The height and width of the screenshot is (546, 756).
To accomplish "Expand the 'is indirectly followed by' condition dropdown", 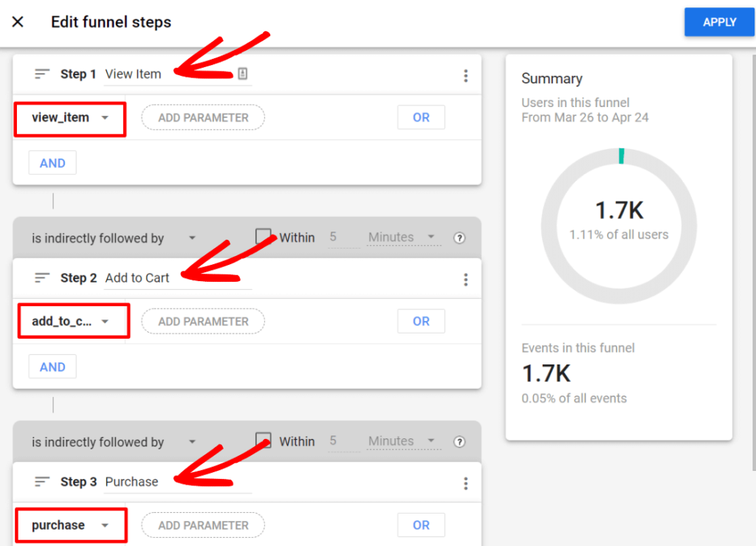I will coord(111,238).
